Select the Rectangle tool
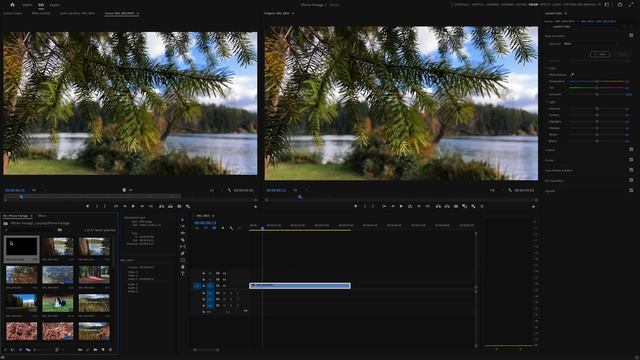Screen dimensions: 640x360 point(182,260)
